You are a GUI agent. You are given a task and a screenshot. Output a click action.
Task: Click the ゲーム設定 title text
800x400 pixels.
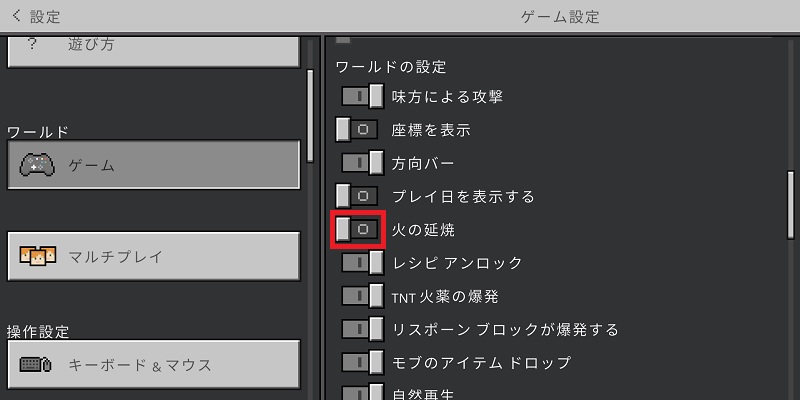tap(560, 17)
